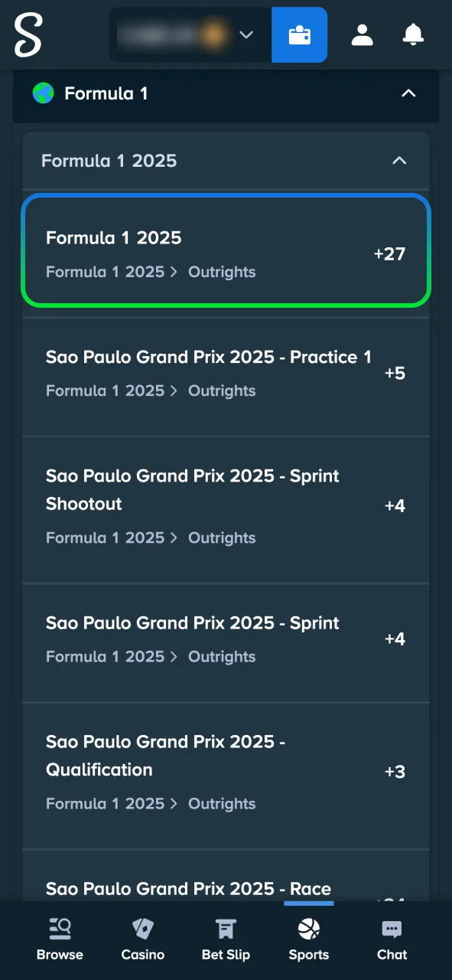Click the +27 markets counter badge
The height and width of the screenshot is (980, 452).
coord(390,253)
